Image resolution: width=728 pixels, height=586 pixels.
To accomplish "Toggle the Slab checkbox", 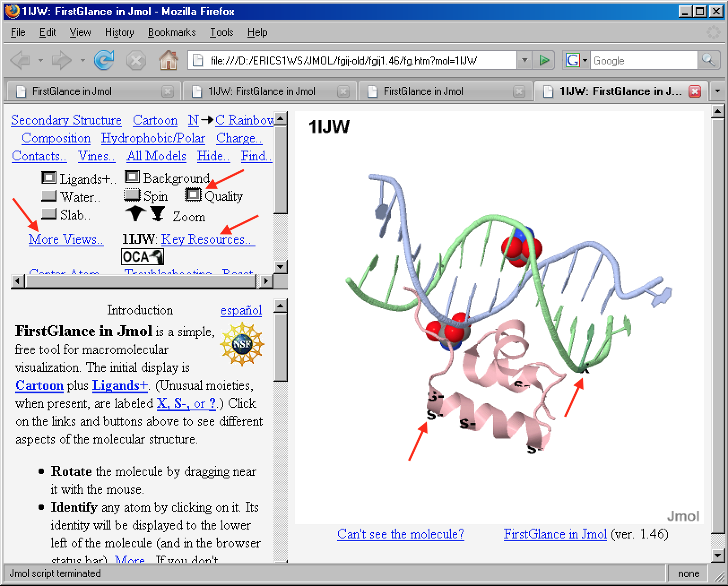I will pyautogui.click(x=49, y=214).
